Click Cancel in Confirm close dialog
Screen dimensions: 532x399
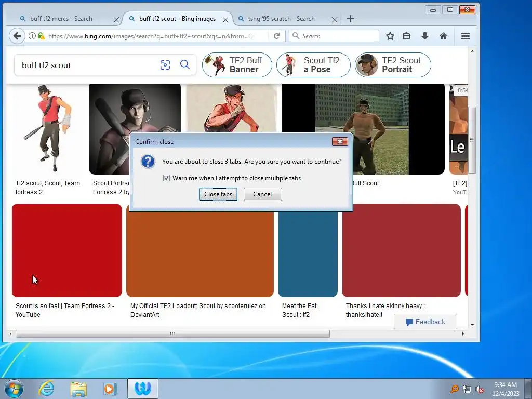(262, 194)
